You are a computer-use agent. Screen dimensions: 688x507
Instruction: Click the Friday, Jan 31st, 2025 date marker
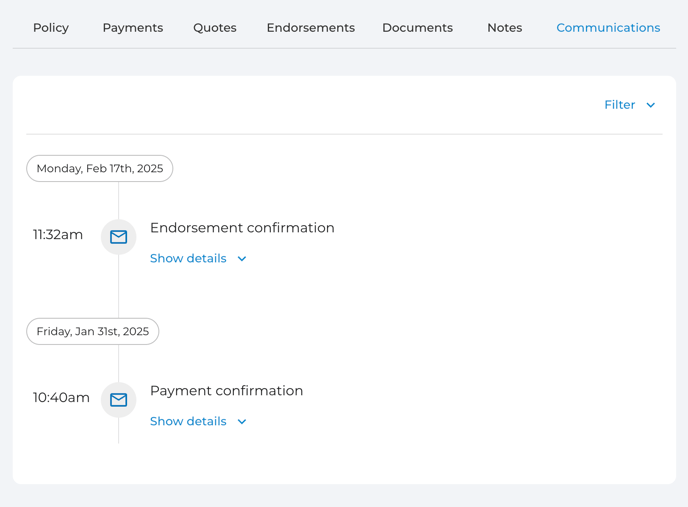point(93,331)
